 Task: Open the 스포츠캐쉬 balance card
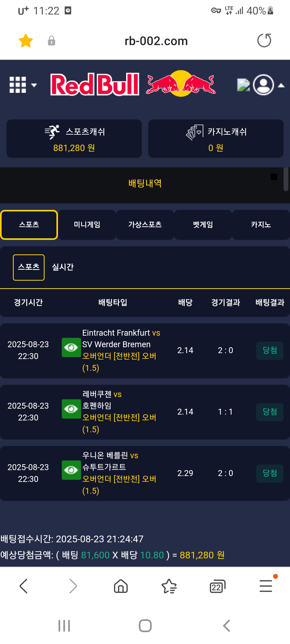[x=74, y=138]
